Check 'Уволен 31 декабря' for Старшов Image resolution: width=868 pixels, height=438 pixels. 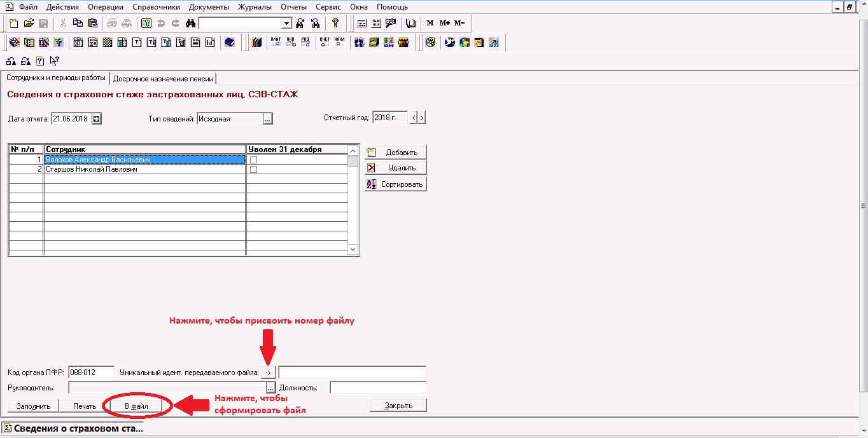click(x=253, y=170)
